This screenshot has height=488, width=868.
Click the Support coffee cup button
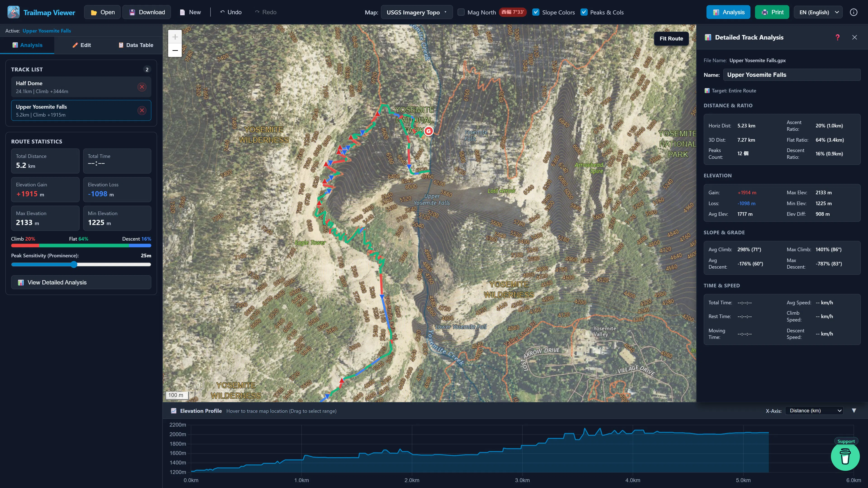coord(845,457)
